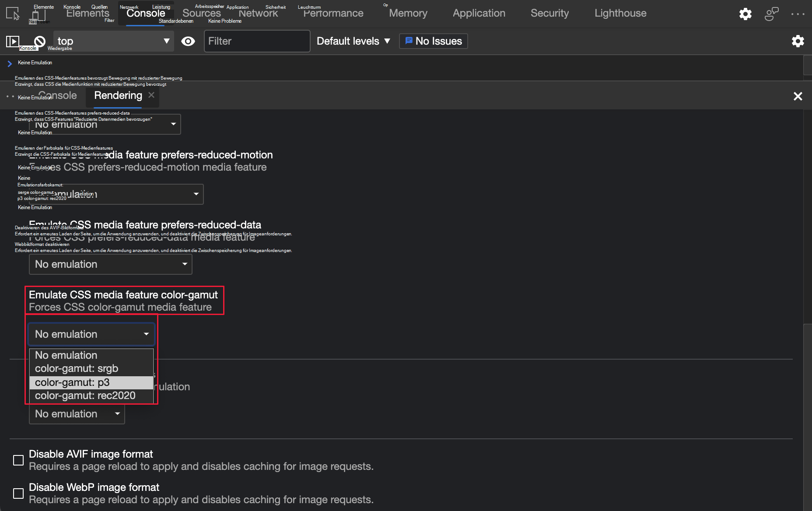
Task: Switch to the Network panel
Action: point(258,13)
